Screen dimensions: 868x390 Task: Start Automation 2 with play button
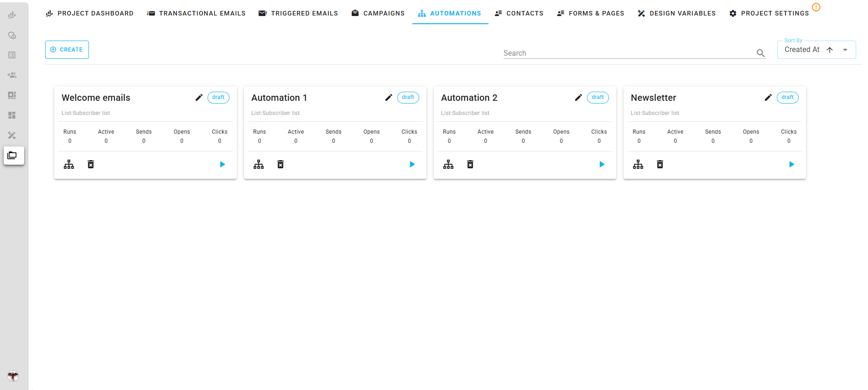pos(602,164)
